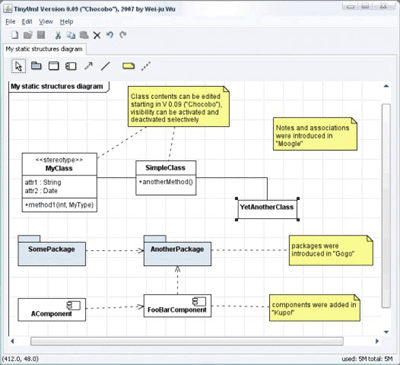The width and height of the screenshot is (400, 365).
Task: Pick the dashed note connector tool
Action: pyautogui.click(x=146, y=66)
